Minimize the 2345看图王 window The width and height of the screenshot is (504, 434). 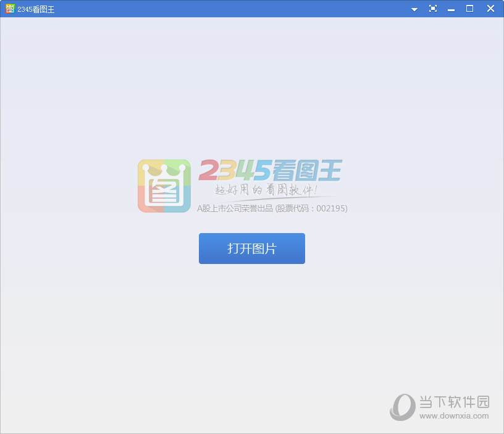[451, 9]
